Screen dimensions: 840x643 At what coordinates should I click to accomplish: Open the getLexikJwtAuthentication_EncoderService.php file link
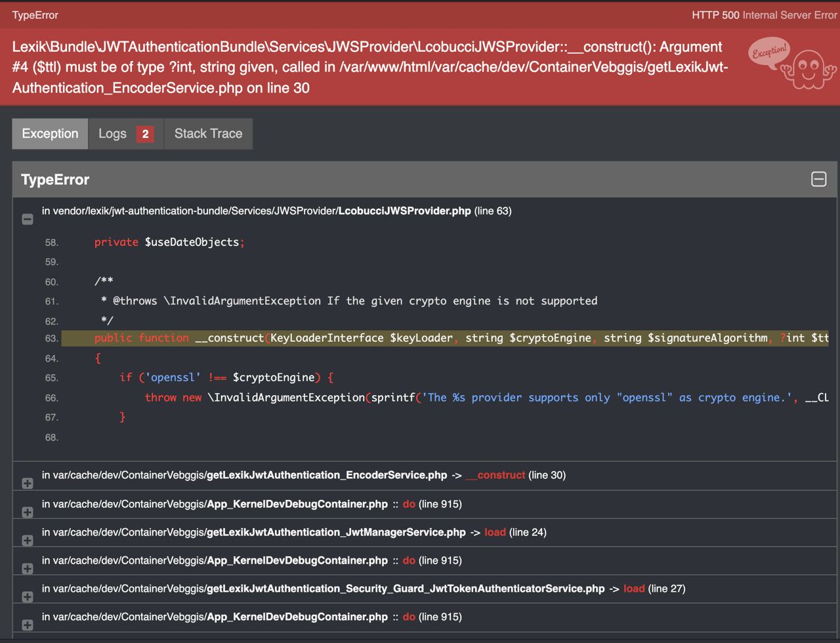coord(327,475)
